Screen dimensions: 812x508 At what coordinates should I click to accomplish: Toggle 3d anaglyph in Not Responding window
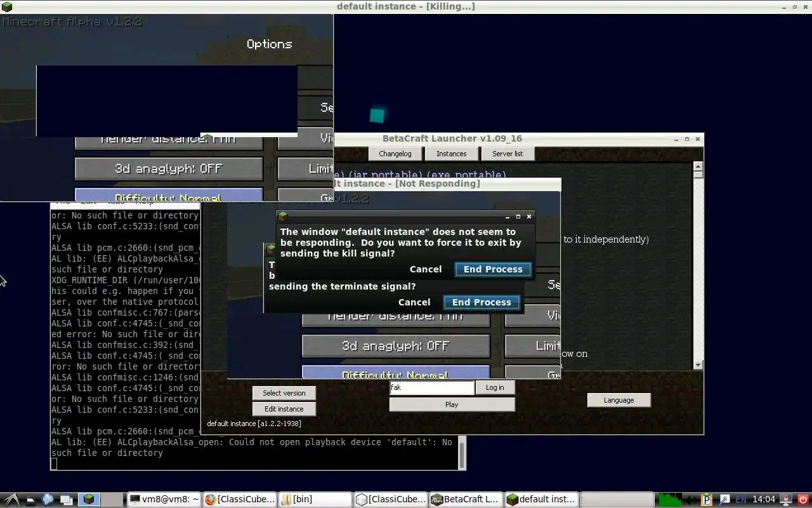[x=396, y=346]
